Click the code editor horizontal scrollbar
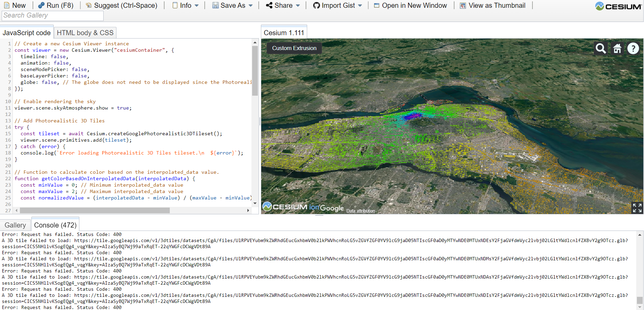Screen dimensions: 644x310 95,211
